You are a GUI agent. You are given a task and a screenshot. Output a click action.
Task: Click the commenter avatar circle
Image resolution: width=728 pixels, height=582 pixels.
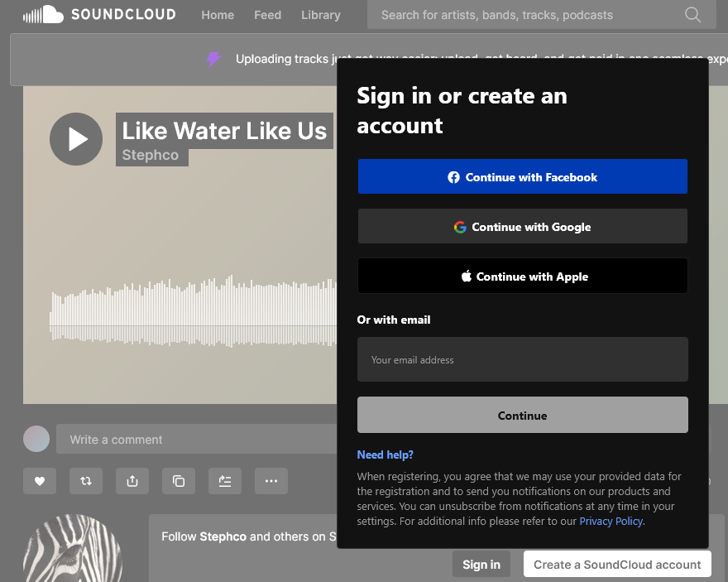click(x=36, y=439)
